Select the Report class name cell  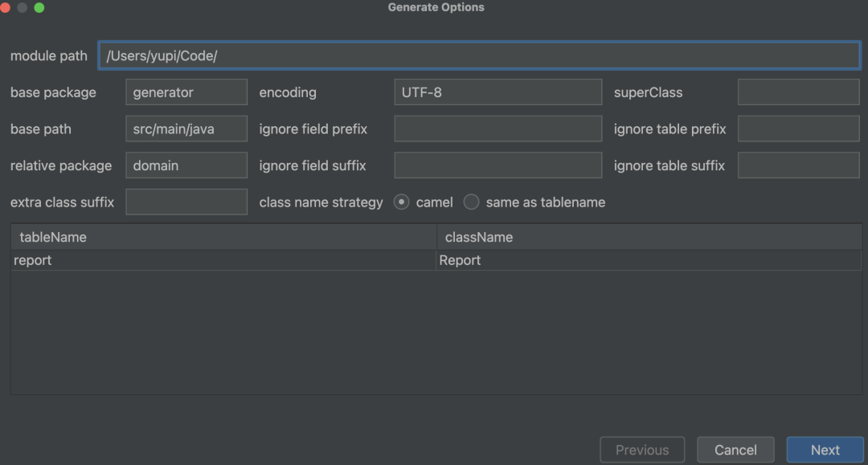pyautogui.click(x=649, y=260)
